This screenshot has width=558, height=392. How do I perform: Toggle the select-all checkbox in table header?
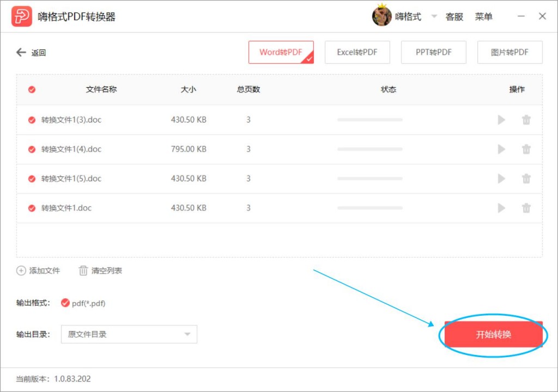[31, 89]
